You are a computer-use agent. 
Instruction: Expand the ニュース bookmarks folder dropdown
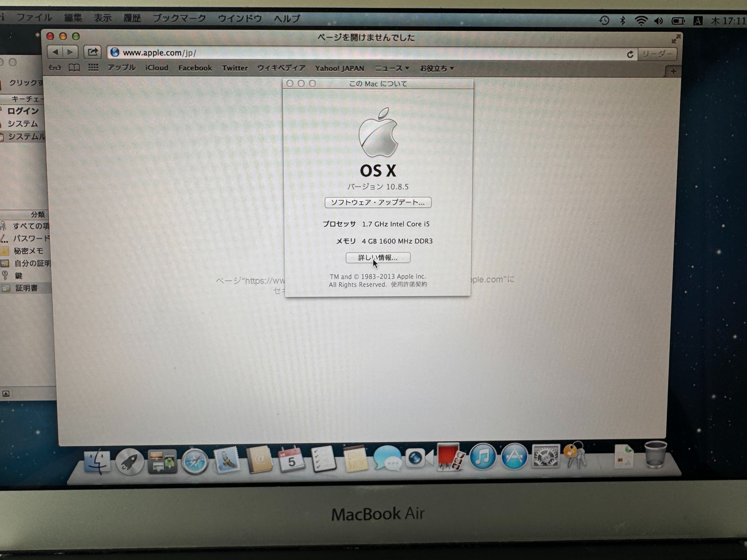(x=392, y=68)
